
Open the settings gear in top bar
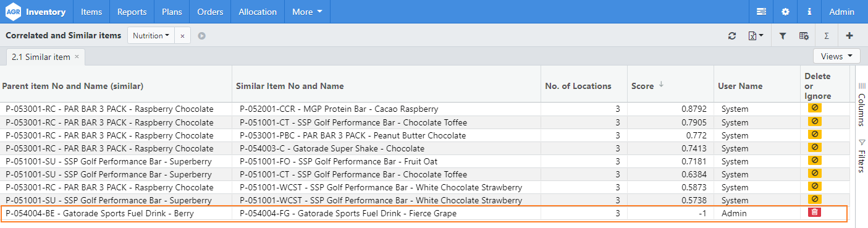pyautogui.click(x=785, y=12)
